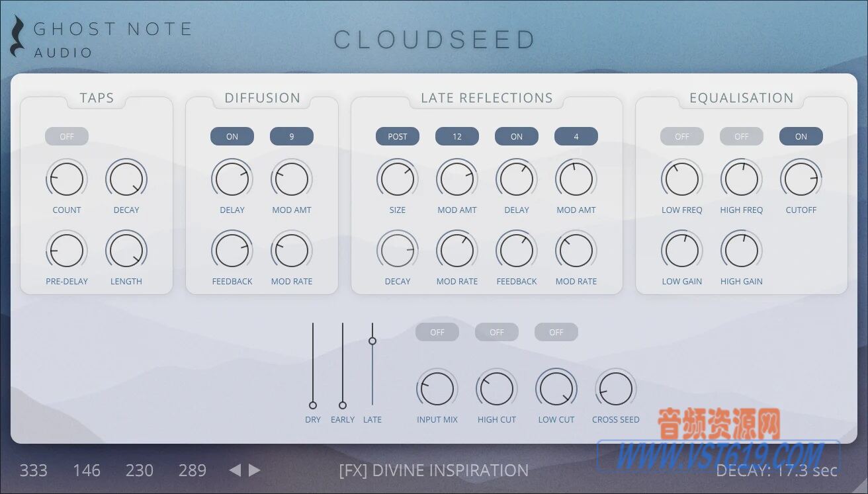Image resolution: width=868 pixels, height=494 pixels.
Task: Click the DIFFUSION section heading
Action: 262,98
